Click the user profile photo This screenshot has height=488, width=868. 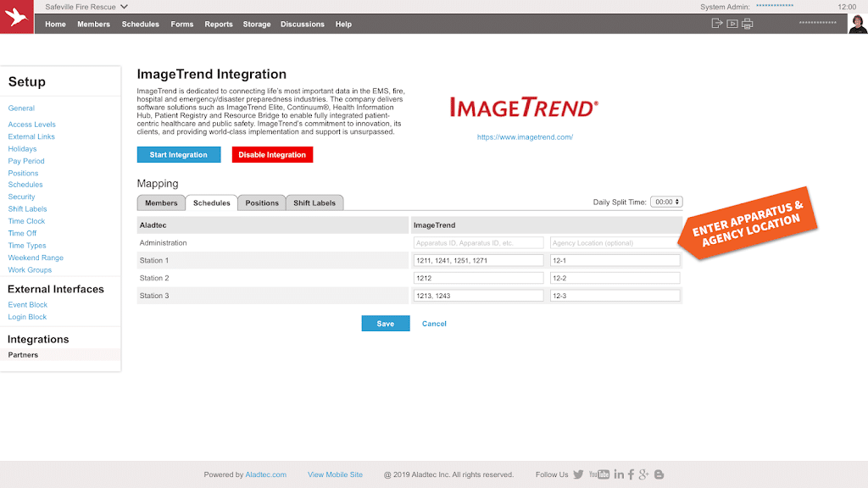tap(858, 24)
